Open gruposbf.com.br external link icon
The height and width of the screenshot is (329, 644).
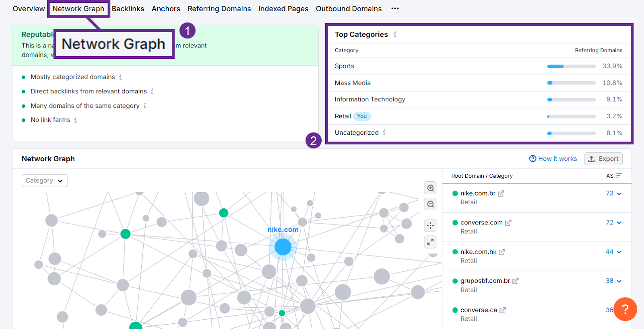[516, 281]
